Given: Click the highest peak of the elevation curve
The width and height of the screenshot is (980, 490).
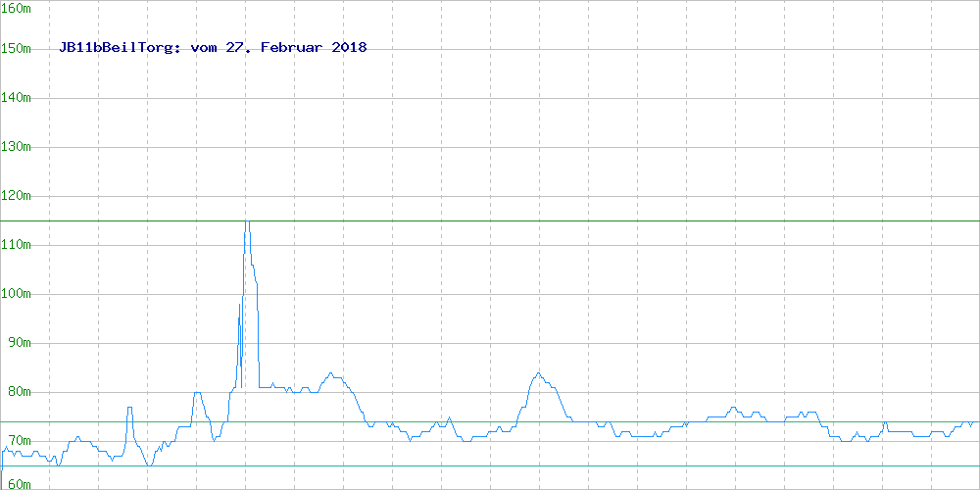Looking at the screenshot, I should [247, 221].
